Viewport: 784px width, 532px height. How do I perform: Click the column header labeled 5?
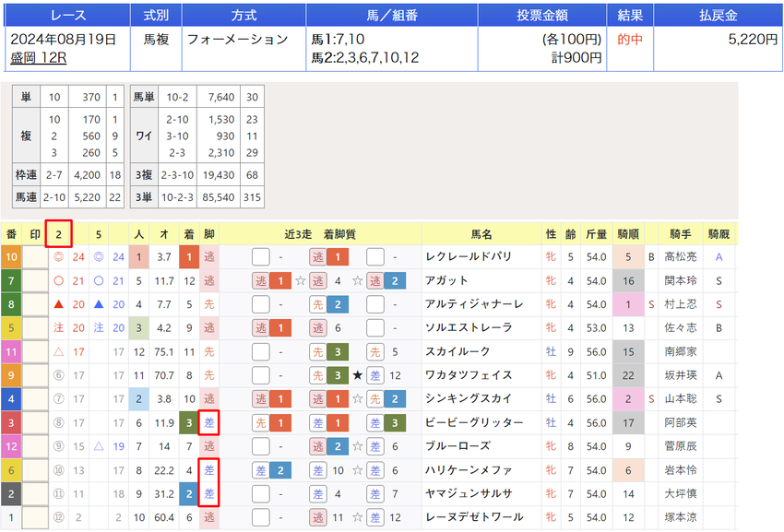pos(99,234)
